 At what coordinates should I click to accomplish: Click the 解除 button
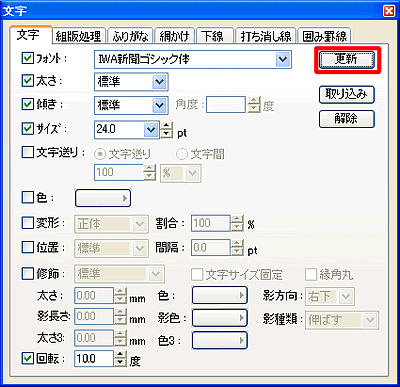(x=347, y=119)
